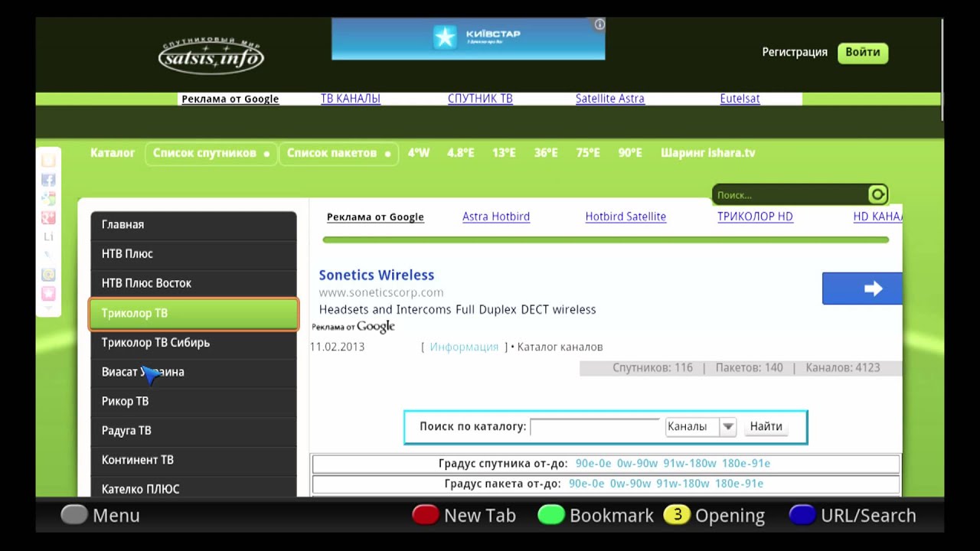Select package degree range 91w-180w
980x551 pixels.
coord(683,484)
